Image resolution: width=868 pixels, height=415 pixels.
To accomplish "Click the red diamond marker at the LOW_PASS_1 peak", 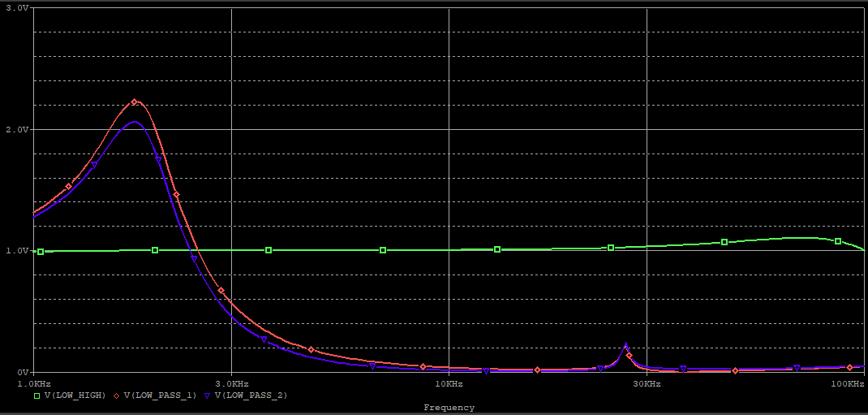I will [134, 102].
